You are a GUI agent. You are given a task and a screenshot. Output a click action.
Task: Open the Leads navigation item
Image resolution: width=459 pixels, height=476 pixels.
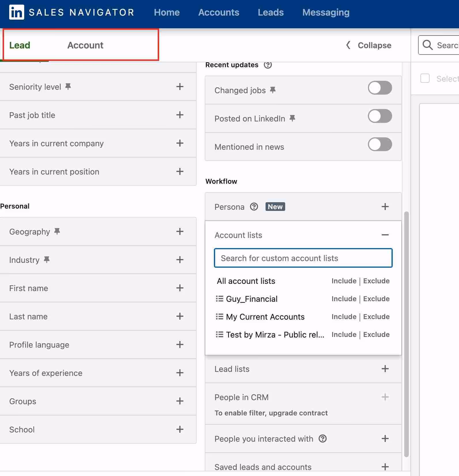coord(271,12)
